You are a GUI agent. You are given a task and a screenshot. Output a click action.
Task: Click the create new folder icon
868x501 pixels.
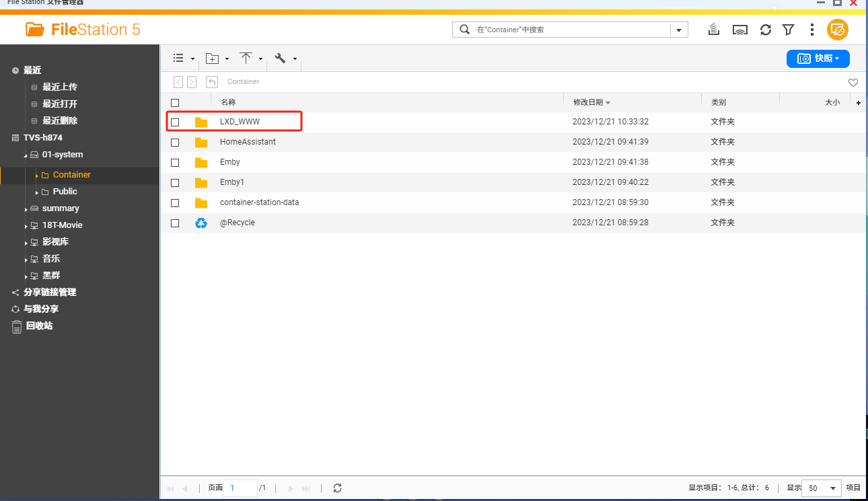[x=212, y=59]
